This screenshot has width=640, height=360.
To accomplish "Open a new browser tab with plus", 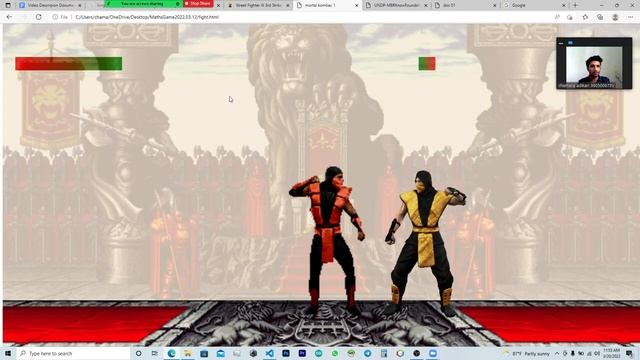I will [x=575, y=5].
